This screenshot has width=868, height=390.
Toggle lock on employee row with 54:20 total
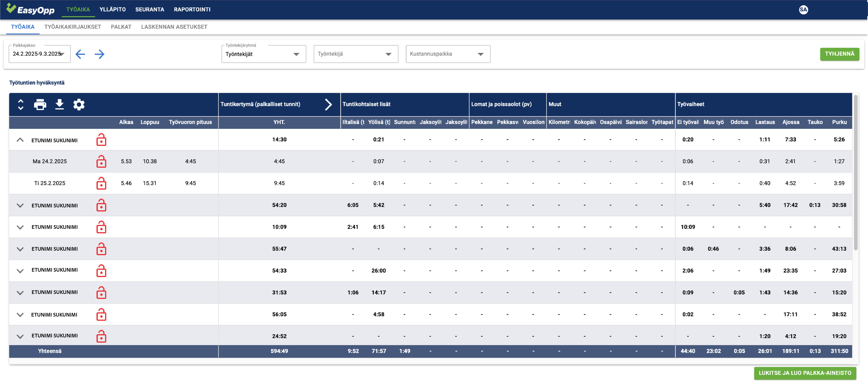pos(101,205)
